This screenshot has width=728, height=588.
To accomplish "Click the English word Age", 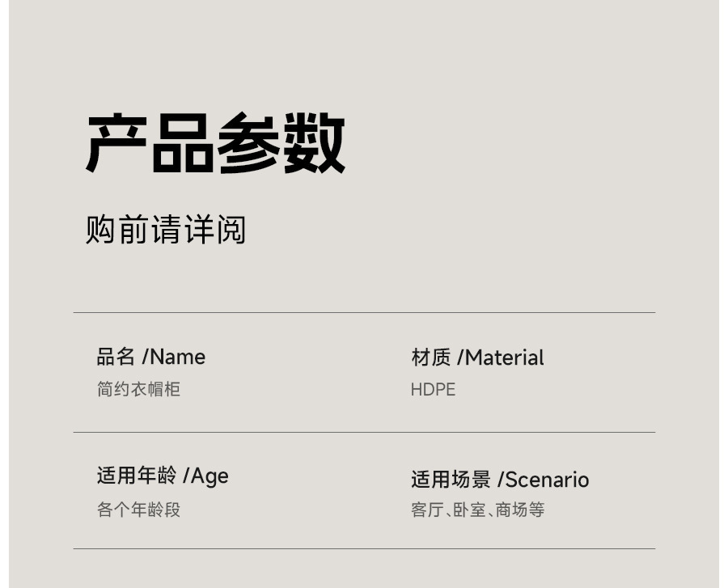I will pyautogui.click(x=210, y=476).
